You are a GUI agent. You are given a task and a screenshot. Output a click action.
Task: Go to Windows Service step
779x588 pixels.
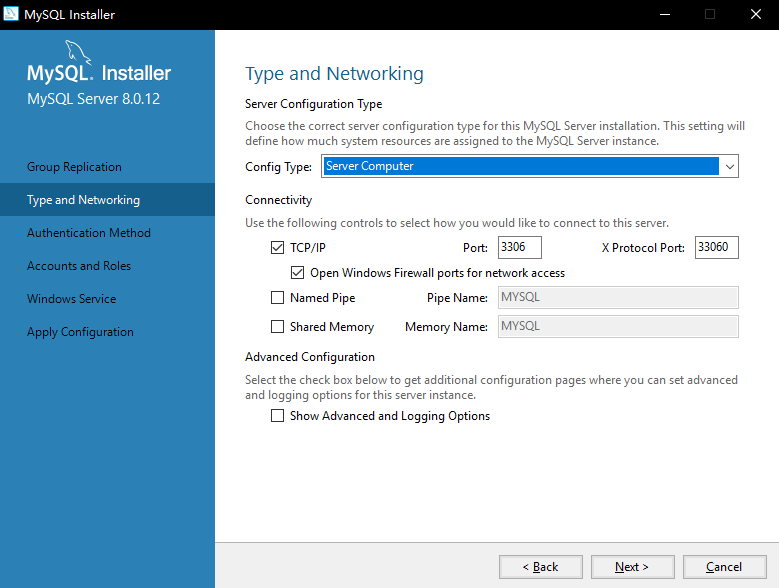[x=72, y=299]
